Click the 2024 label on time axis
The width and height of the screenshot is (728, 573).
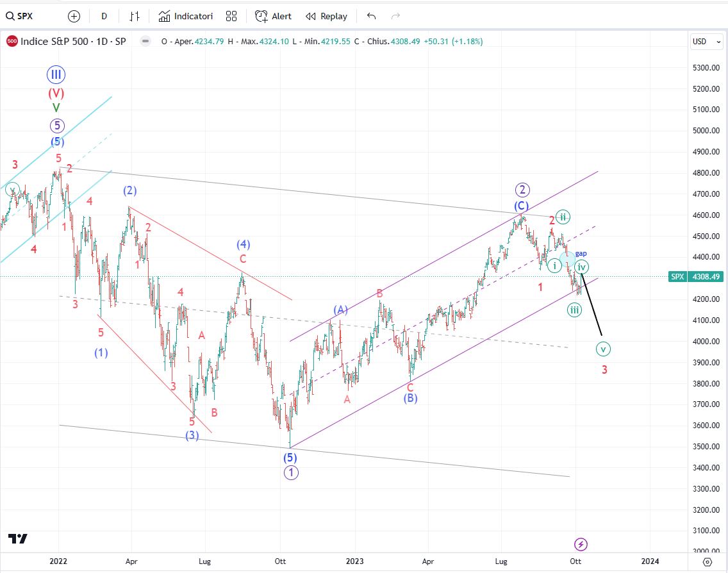(x=650, y=561)
